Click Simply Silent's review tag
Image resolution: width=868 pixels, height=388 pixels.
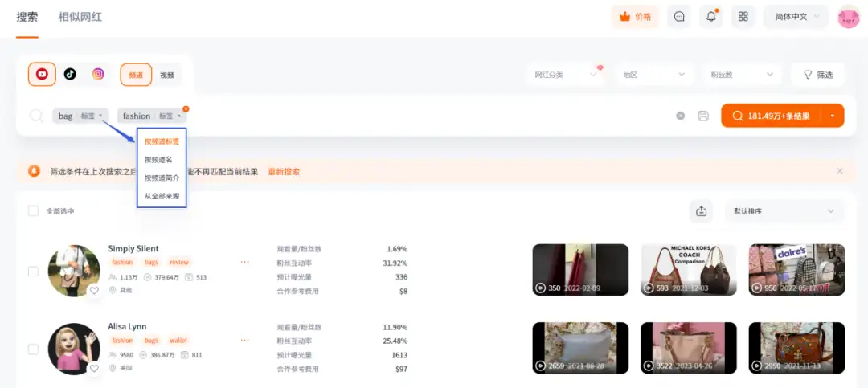178,263
